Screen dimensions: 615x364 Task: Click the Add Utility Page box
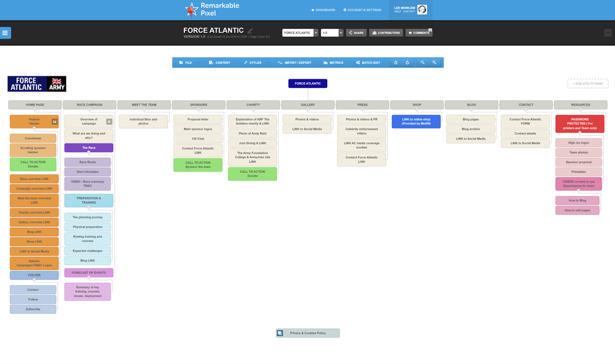pos(587,84)
